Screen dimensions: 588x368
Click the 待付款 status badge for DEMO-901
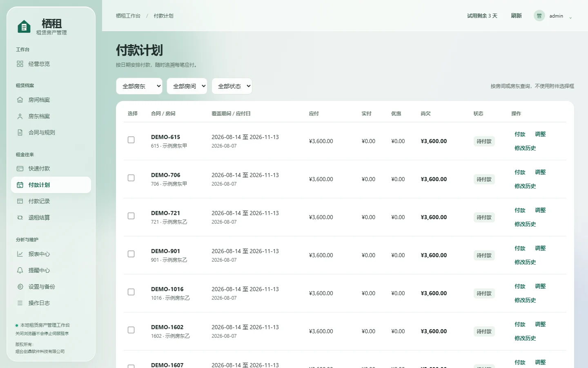coord(484,255)
